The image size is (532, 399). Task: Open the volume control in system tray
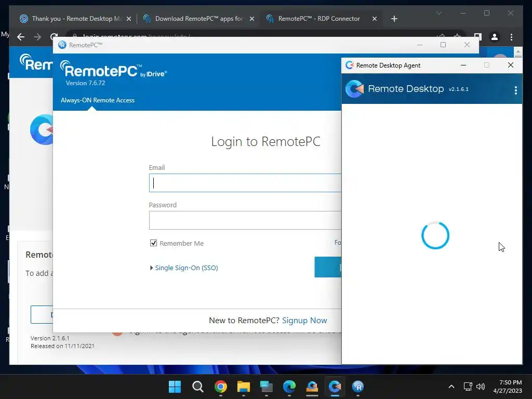(x=481, y=387)
